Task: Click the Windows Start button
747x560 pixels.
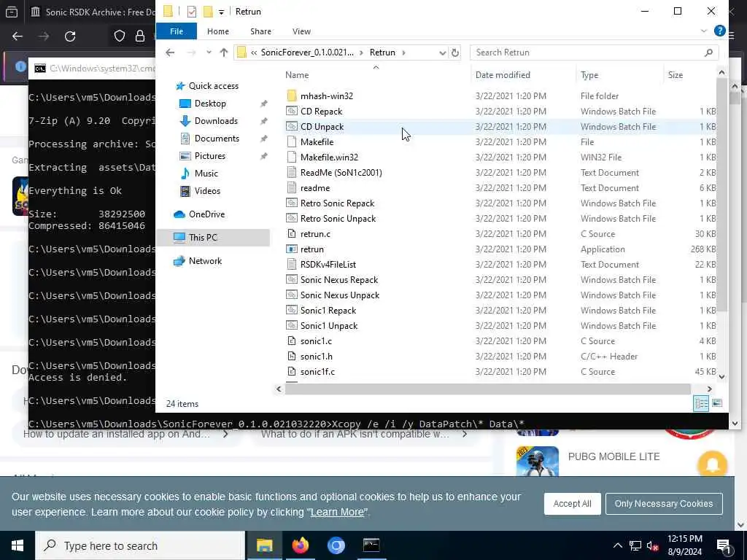Action: pyautogui.click(x=18, y=545)
